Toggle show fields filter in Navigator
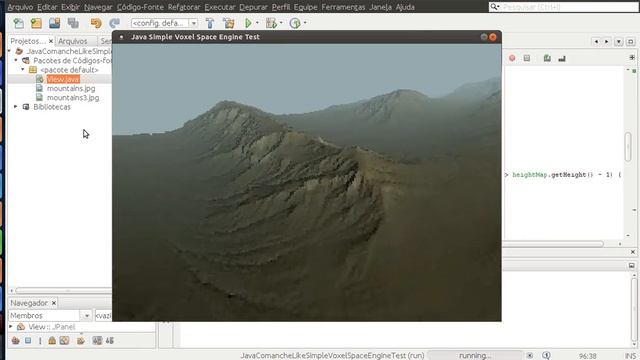The image size is (640, 360). [x=28, y=340]
